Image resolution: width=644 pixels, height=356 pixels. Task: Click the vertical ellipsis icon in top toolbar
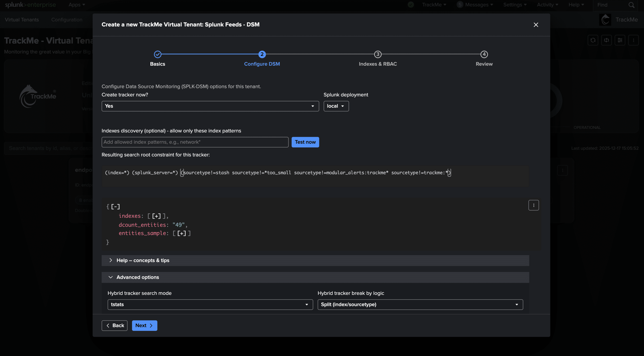pyautogui.click(x=633, y=40)
